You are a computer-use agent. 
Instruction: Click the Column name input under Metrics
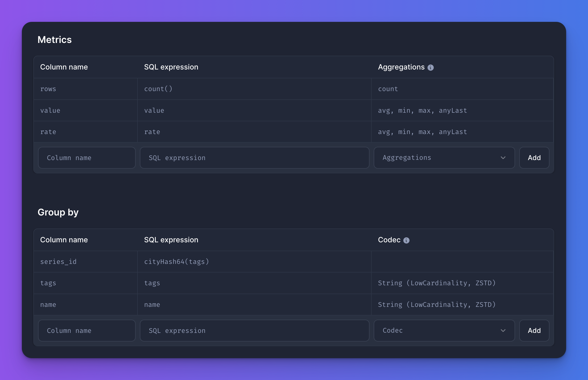87,157
